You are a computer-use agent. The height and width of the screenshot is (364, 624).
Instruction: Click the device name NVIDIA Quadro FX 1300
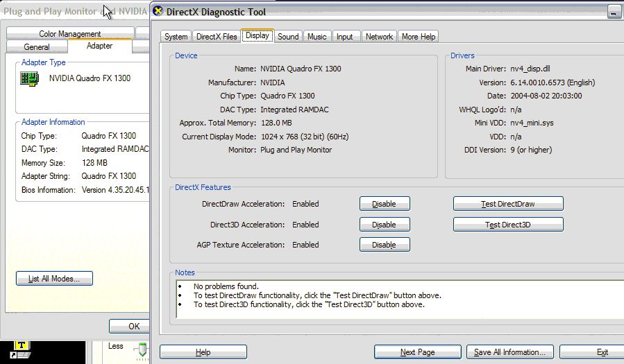301,69
